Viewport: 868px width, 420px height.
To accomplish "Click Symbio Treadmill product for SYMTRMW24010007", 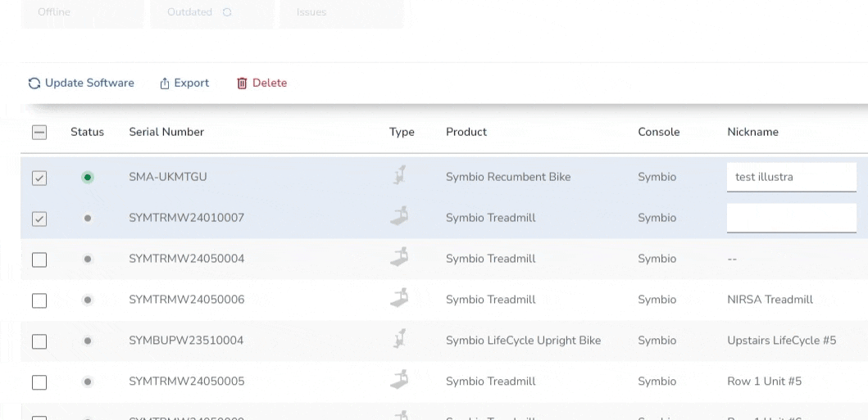I will pos(490,219).
